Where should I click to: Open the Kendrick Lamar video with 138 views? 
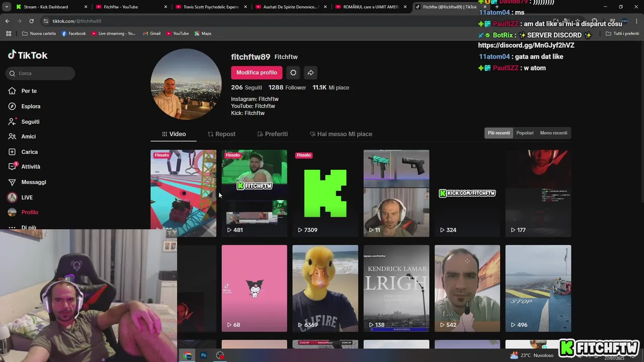[x=396, y=289]
